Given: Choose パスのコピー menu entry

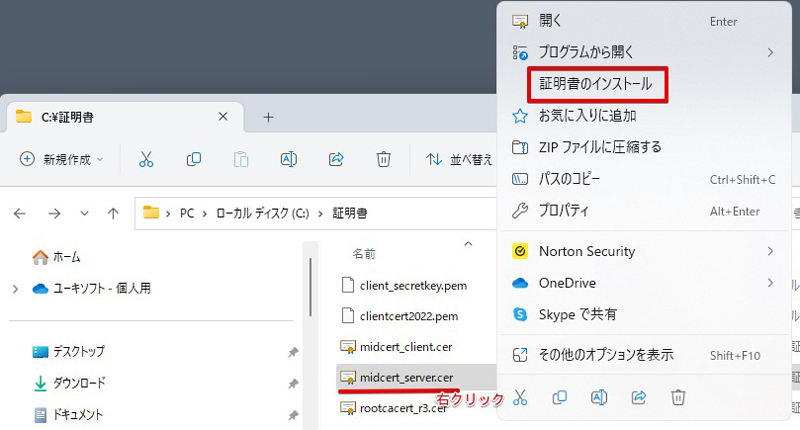Looking at the screenshot, I should [569, 179].
